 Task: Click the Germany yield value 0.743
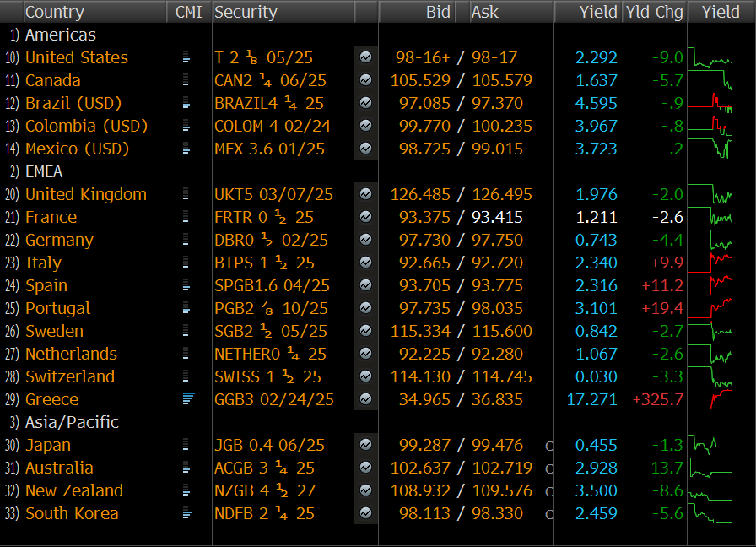[x=596, y=240]
